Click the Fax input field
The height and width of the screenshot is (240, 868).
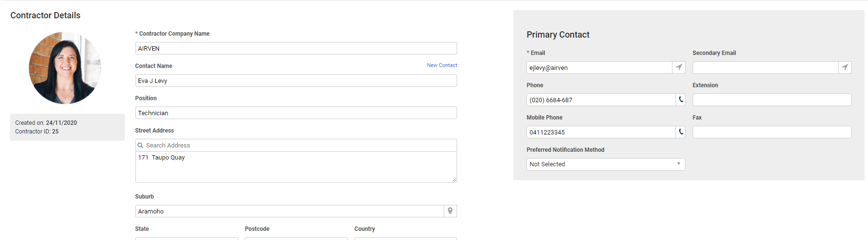[772, 132]
